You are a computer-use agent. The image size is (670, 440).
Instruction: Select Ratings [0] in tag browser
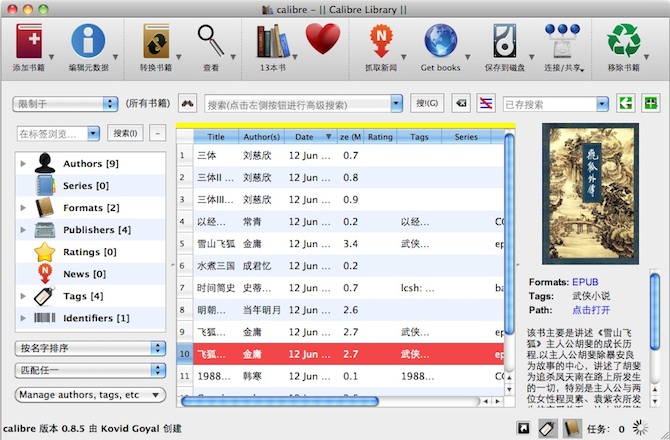pos(91,252)
